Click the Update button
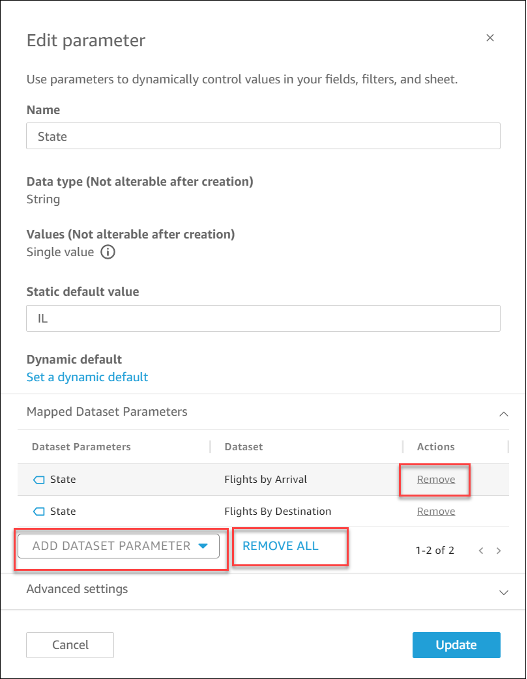 (x=456, y=645)
